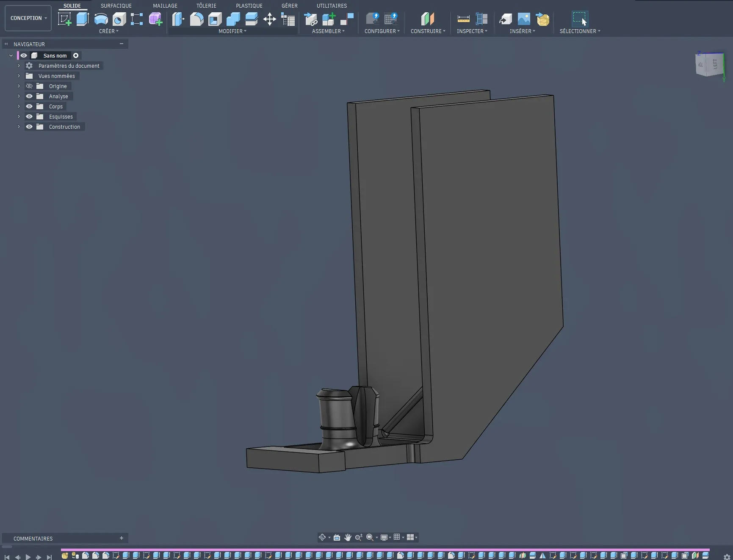Image resolution: width=733 pixels, height=560 pixels.
Task: Open the ASSEMBLER dropdown menu
Action: coord(328,31)
